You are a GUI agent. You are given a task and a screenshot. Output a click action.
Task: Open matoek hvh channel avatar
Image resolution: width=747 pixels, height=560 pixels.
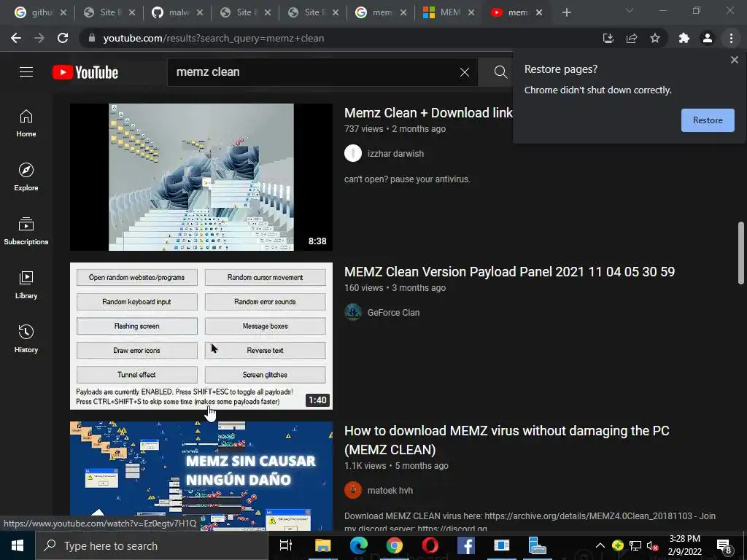pyautogui.click(x=353, y=490)
